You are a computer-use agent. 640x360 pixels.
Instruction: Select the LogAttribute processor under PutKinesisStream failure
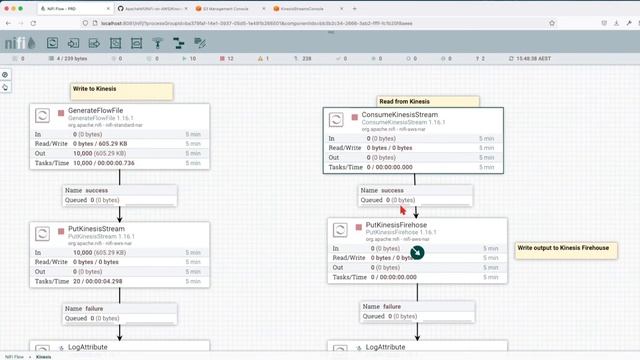[x=120, y=346]
